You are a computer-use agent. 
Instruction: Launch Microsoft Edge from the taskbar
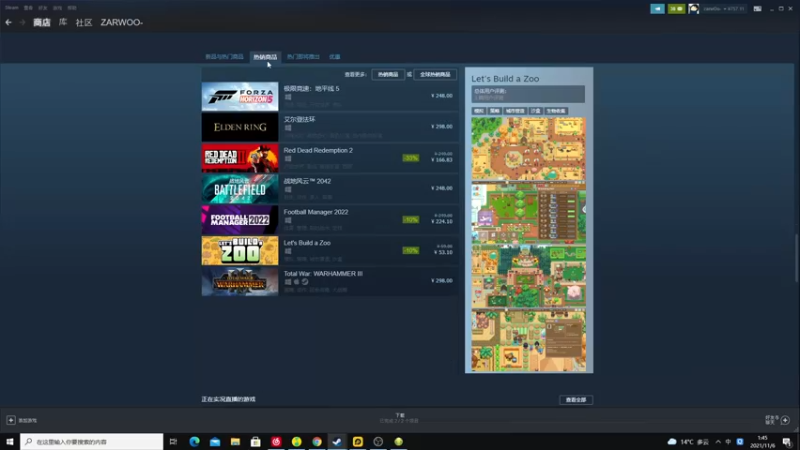click(194, 441)
